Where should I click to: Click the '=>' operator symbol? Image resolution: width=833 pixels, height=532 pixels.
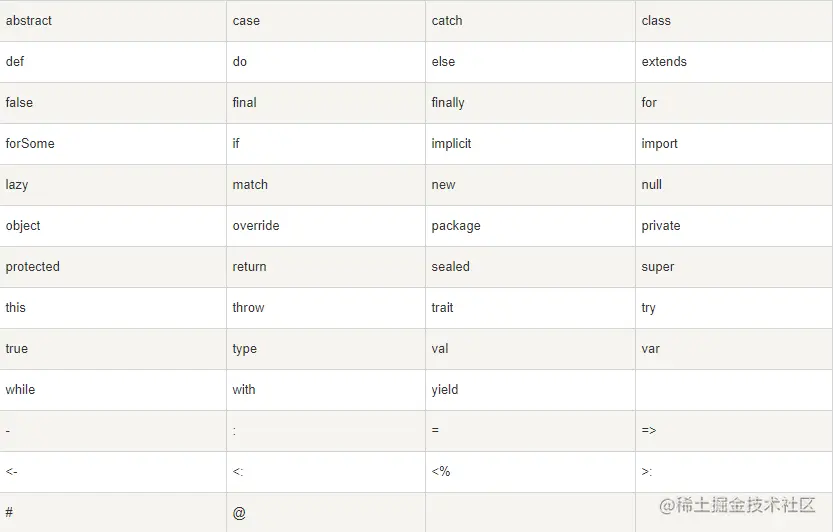tap(649, 430)
